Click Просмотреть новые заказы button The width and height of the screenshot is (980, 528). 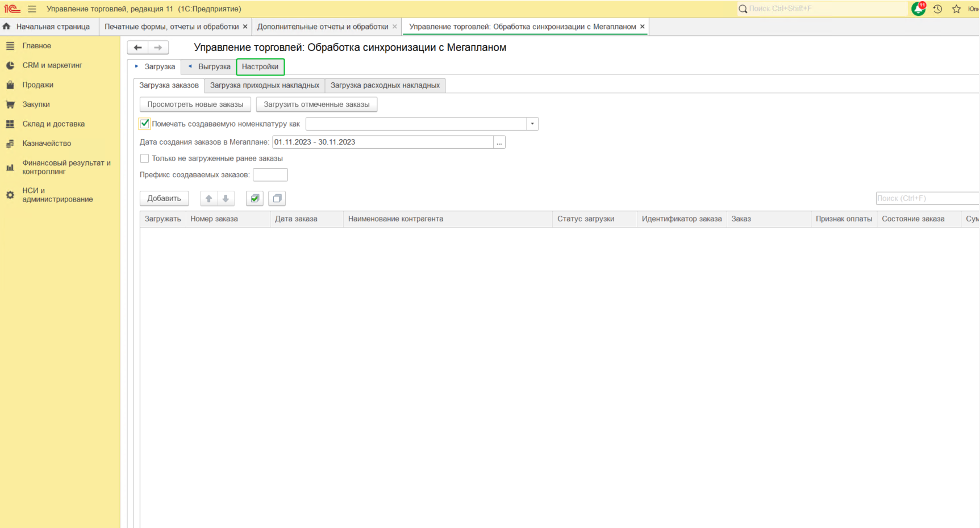195,104
